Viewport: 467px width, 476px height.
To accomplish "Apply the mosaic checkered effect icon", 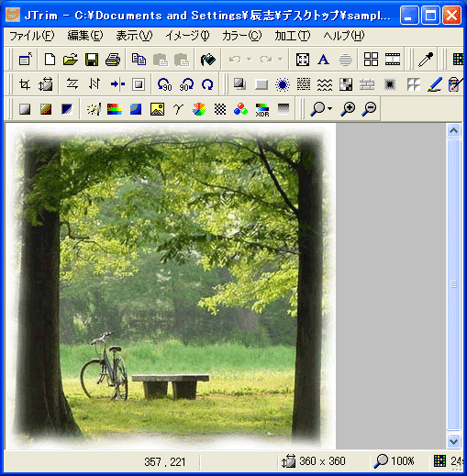I will tap(346, 84).
